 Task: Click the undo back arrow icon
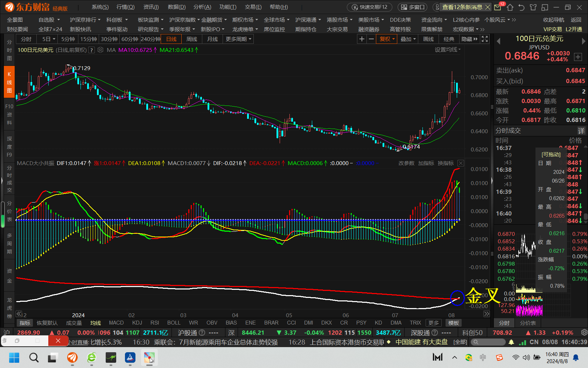coord(521,7)
